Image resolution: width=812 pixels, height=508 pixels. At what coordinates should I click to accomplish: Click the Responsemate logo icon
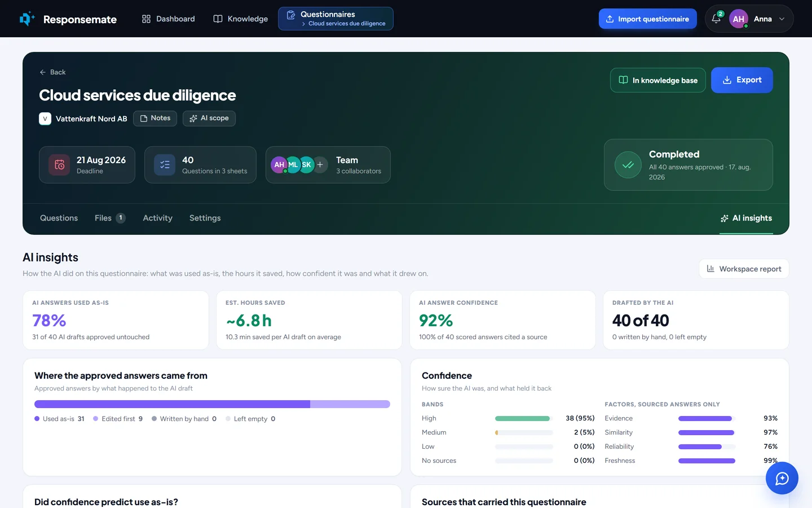click(27, 19)
